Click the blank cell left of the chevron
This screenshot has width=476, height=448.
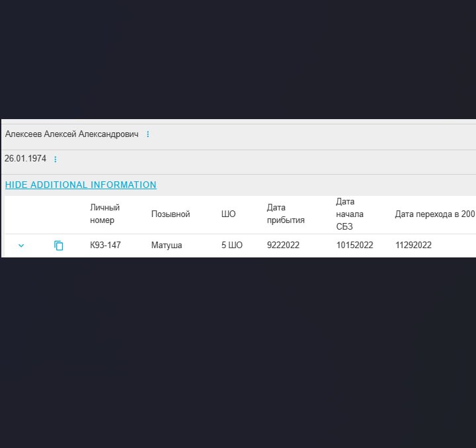(x=9, y=246)
